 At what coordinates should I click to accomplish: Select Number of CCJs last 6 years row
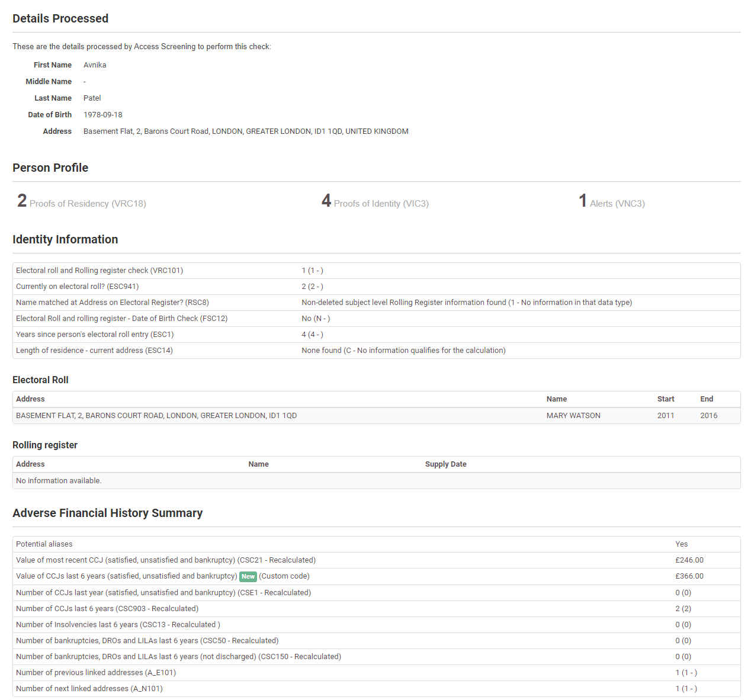point(107,609)
